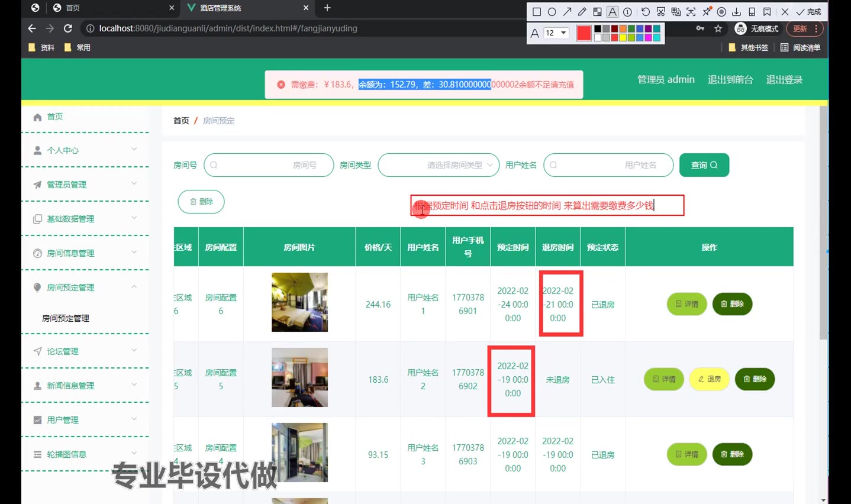Viewport: 851px width, 504px height.
Task: Select the arrow drawing tool
Action: (567, 12)
